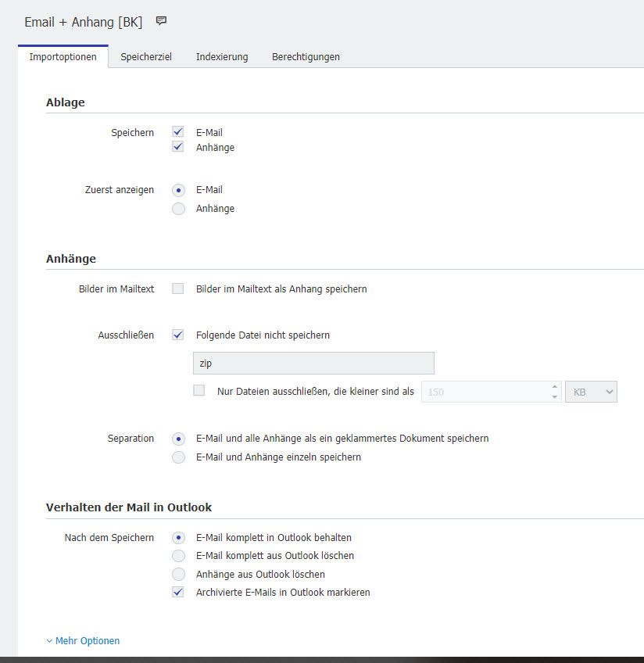Select Anhänge aus Outlook löschen option
Image resolution: width=644 pixels, height=663 pixels.
click(178, 574)
